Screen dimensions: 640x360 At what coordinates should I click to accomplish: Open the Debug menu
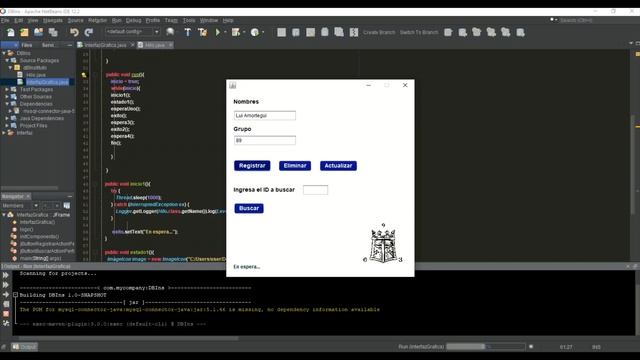tap(133, 20)
